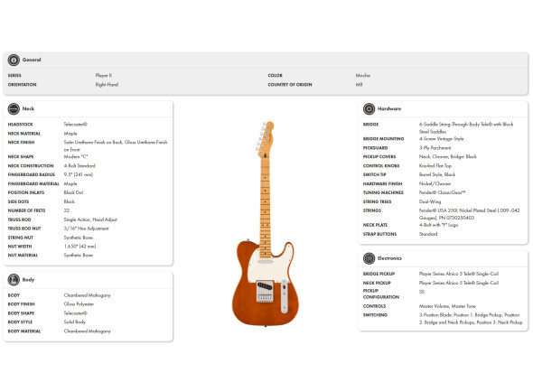
Task: Click the BODY SHAPE label
Action: click(x=21, y=313)
